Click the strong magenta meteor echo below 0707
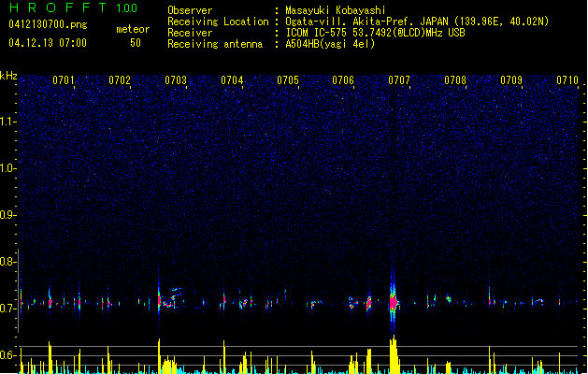588x374 pixels. pos(394,302)
